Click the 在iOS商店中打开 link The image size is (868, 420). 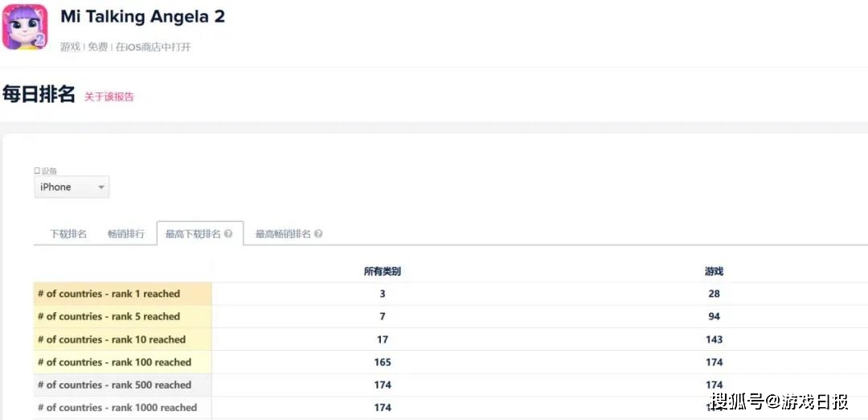point(153,47)
